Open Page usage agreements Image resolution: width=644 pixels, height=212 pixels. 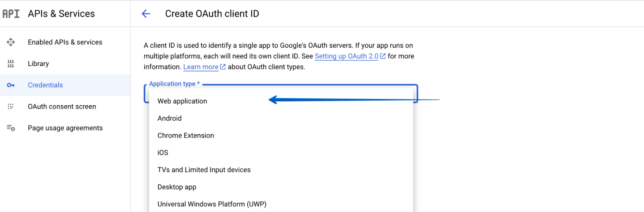point(65,128)
